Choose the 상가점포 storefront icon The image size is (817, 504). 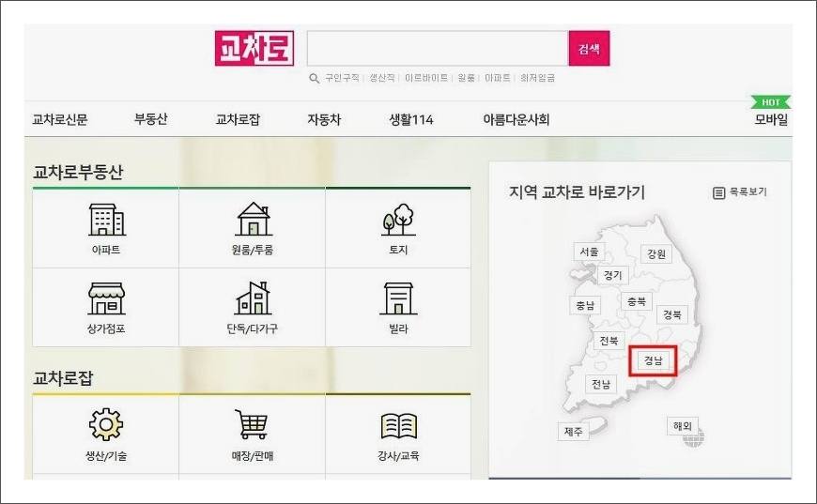(x=106, y=298)
